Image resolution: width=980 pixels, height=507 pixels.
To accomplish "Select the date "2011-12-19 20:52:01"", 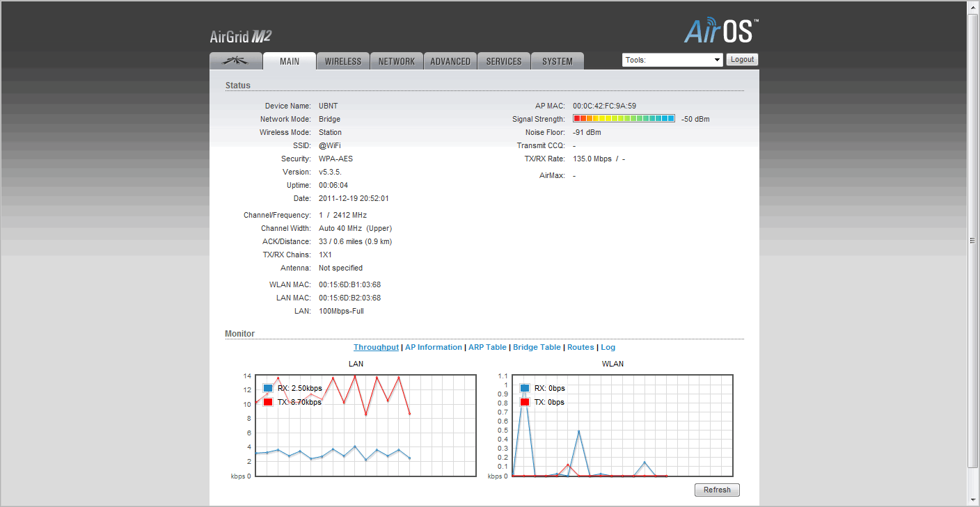I will [354, 198].
